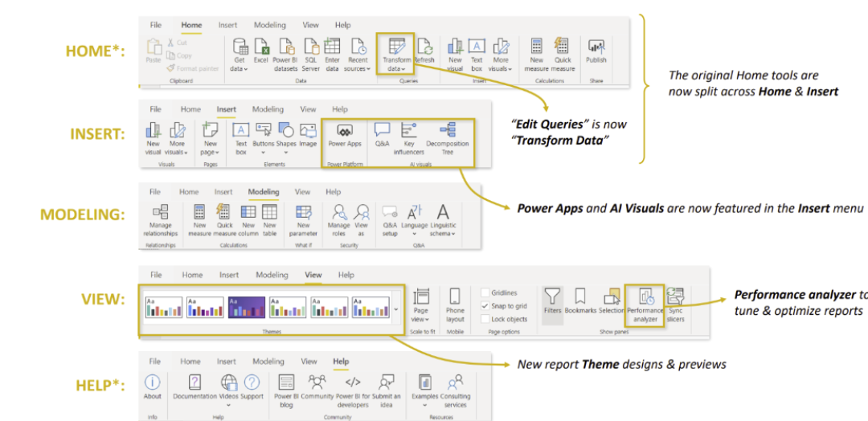
Task: Visit the Power BI blog
Action: 286,391
